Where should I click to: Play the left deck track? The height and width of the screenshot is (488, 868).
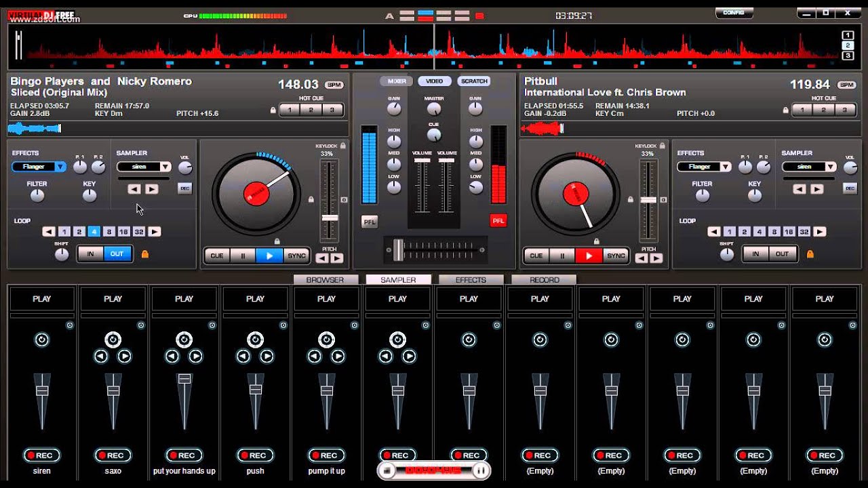point(269,256)
